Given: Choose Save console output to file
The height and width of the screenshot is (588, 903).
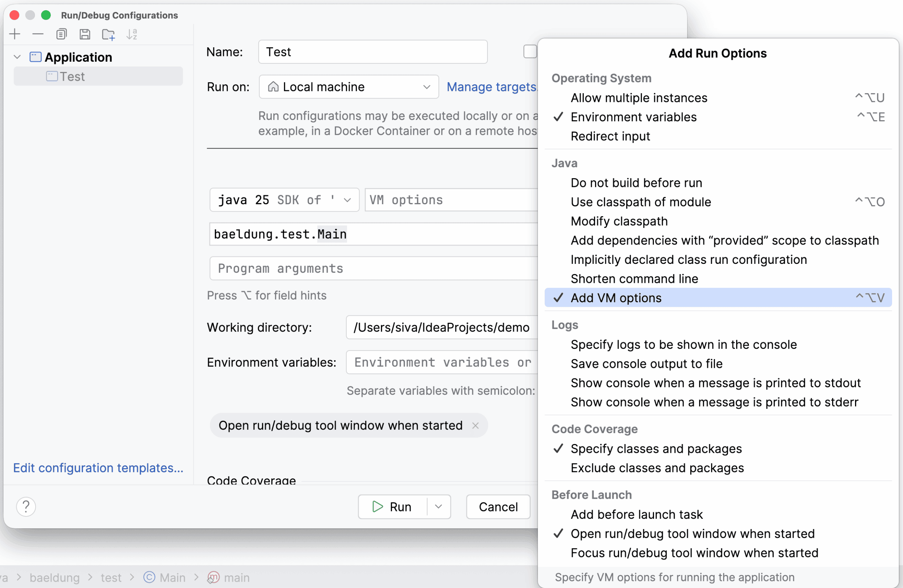Looking at the screenshot, I should click(x=646, y=364).
